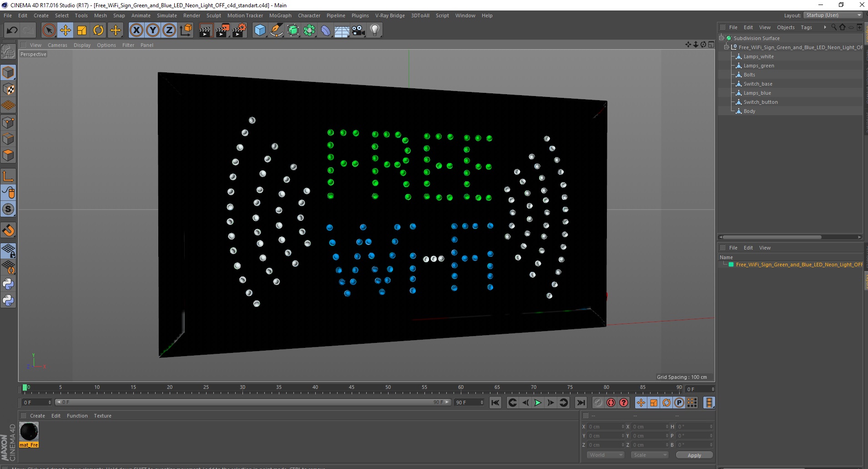Select the Scale tool
This screenshot has width=868, height=469.
tap(82, 31)
